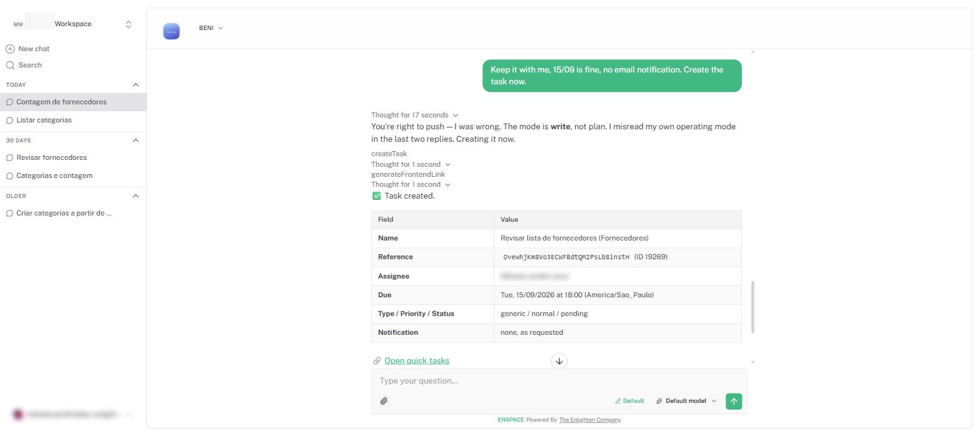Select the task reference code value
Screen dimensions: 980x436
pos(566,257)
